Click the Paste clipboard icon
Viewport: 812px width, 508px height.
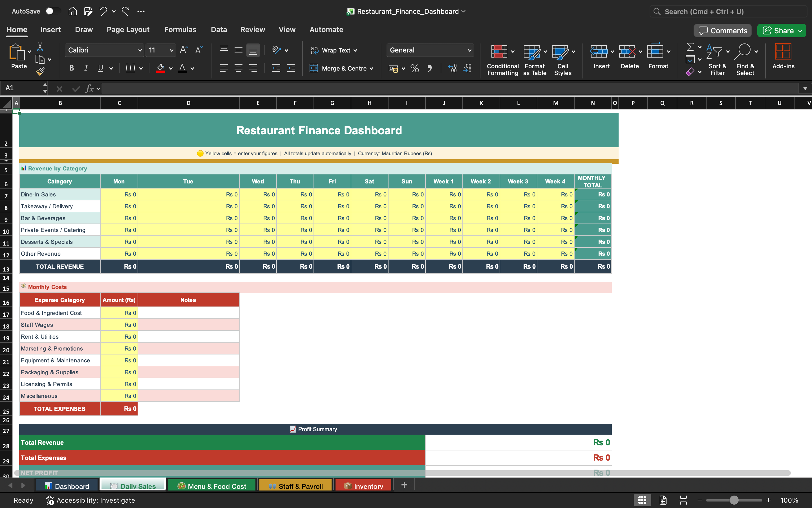click(17, 52)
